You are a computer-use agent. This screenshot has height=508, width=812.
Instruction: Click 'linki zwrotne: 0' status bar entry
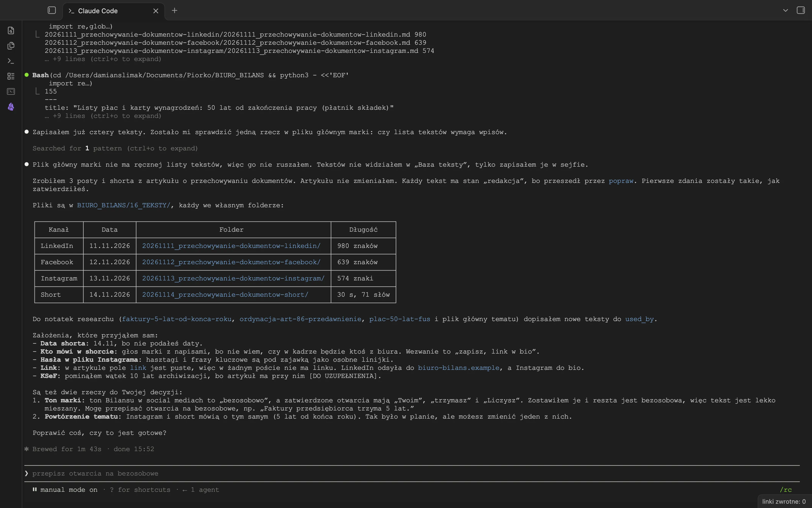pos(784,502)
